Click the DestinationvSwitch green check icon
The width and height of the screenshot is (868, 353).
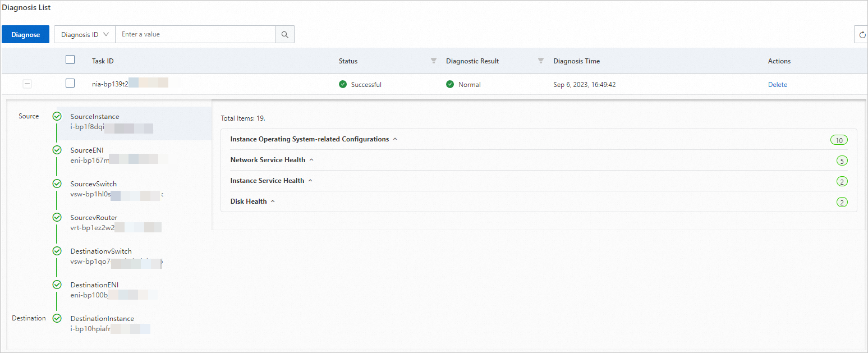tap(57, 251)
